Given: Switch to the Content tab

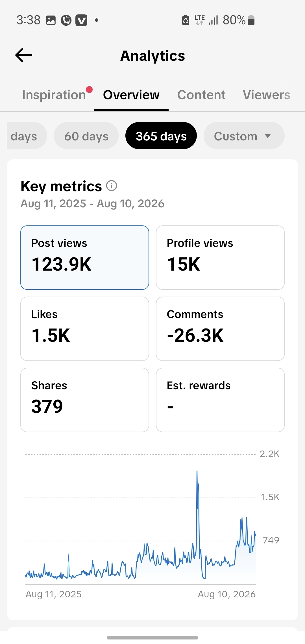Looking at the screenshot, I should coord(201,95).
